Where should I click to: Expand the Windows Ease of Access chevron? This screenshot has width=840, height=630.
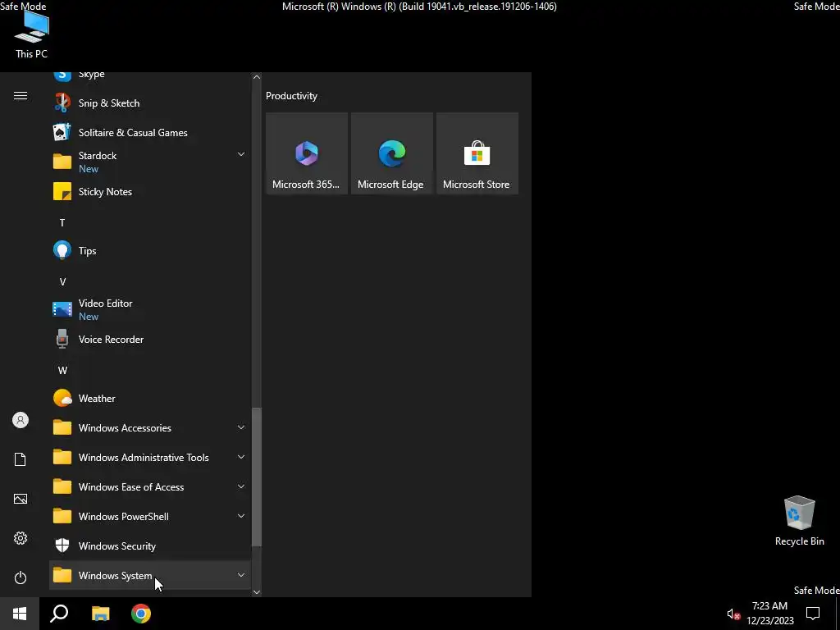241,486
